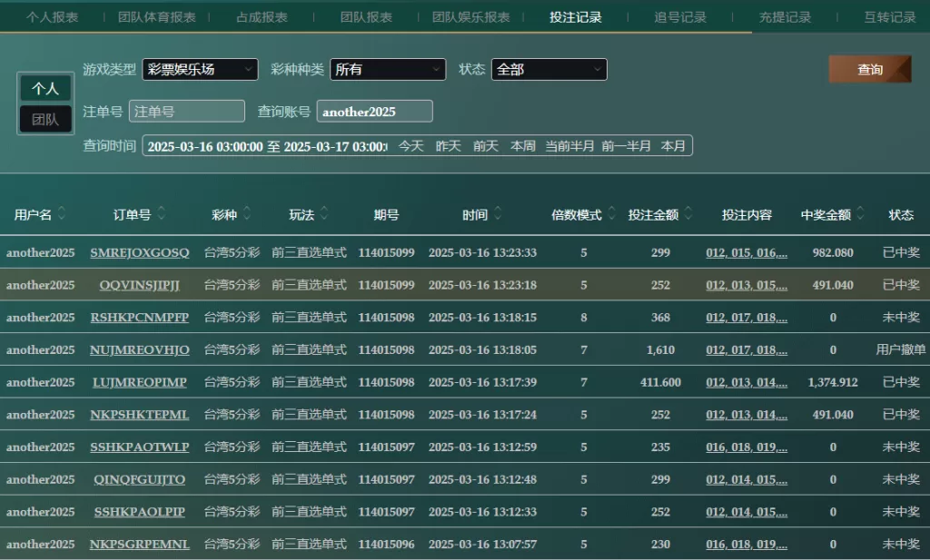Click bet amount 1,610

point(661,349)
